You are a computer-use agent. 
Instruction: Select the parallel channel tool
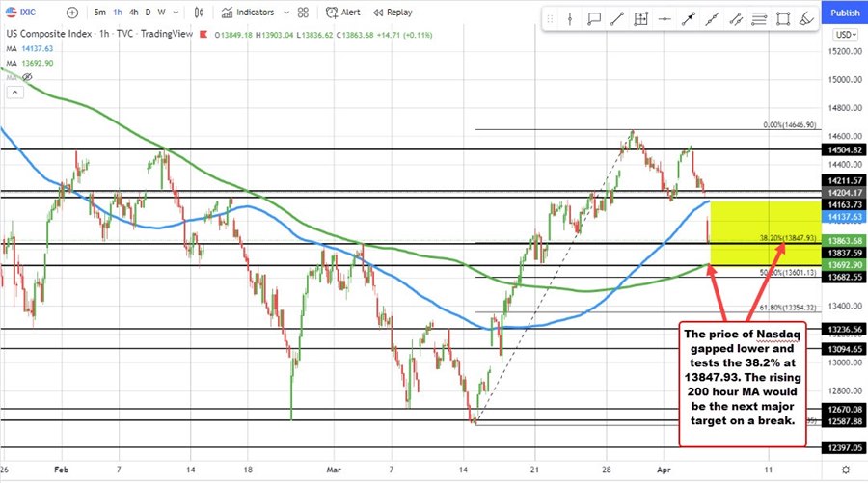coord(736,19)
